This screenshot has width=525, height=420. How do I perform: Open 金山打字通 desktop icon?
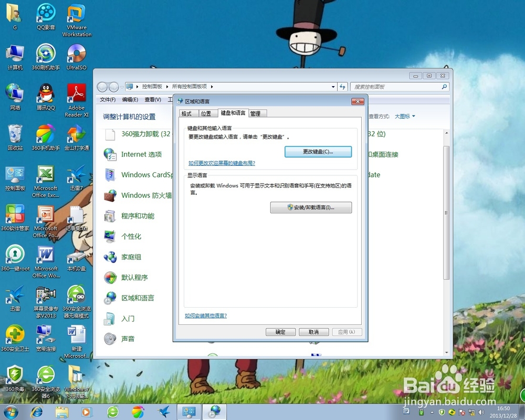(x=77, y=138)
